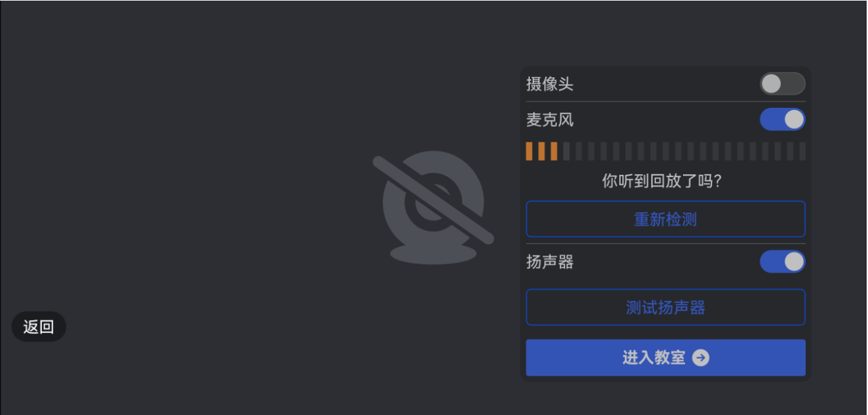Select the 扬声器 label text
The height and width of the screenshot is (415, 868).
pos(550,262)
